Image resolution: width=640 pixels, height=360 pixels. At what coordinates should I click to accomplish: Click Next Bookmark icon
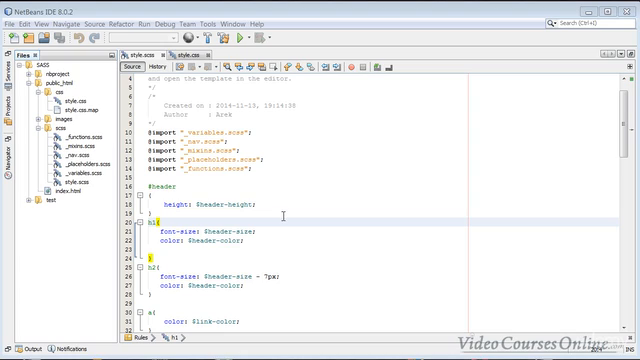click(x=299, y=67)
